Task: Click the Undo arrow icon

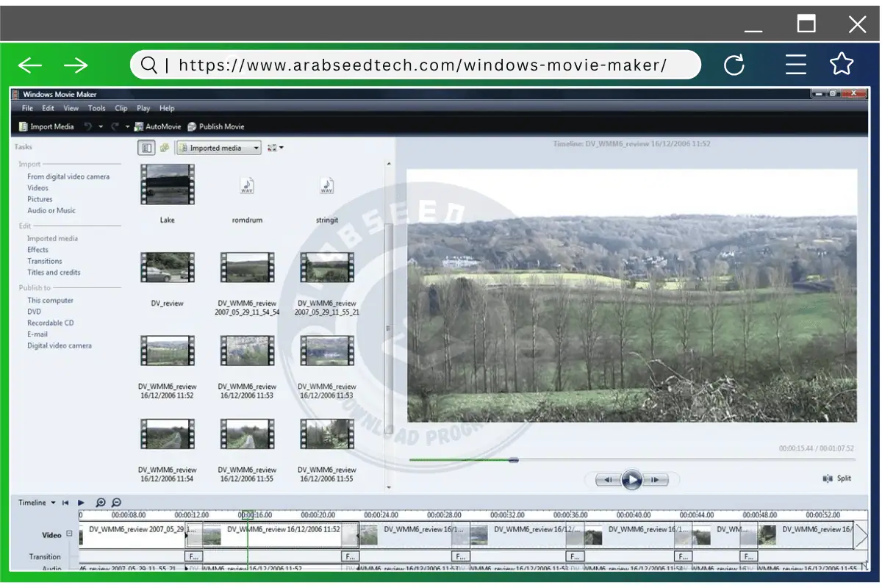Action: tap(88, 126)
